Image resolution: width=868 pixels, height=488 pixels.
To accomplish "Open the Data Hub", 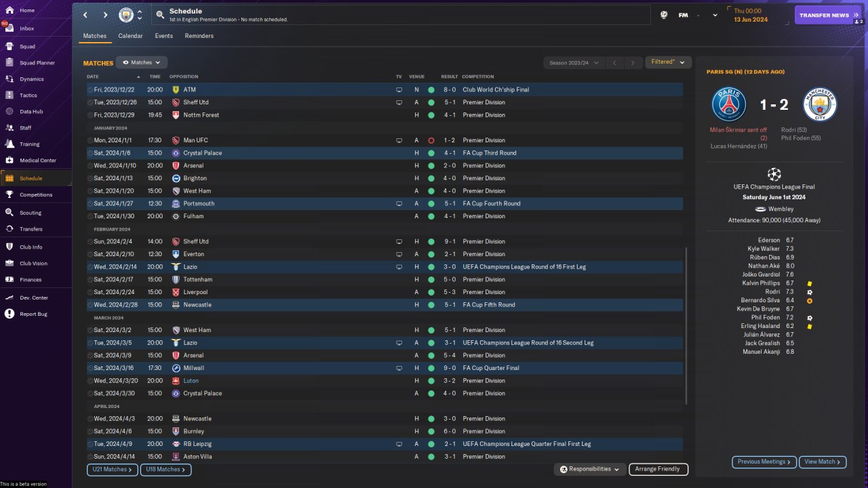I will pyautogui.click(x=31, y=112).
